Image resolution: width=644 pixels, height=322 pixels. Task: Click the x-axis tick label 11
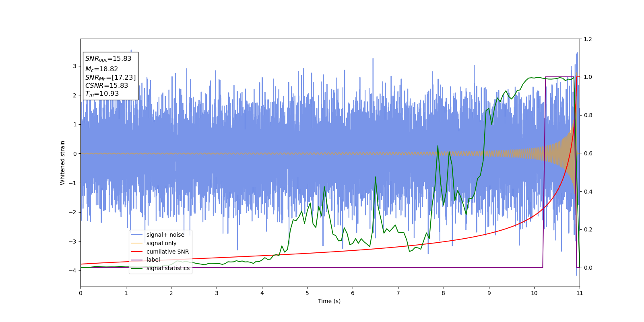coord(580,293)
